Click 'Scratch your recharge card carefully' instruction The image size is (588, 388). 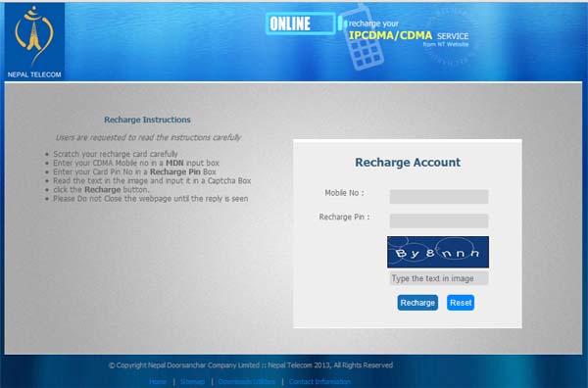(x=116, y=154)
